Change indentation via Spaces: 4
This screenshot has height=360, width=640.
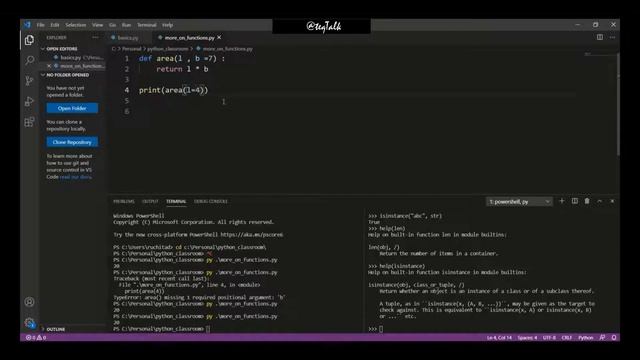click(x=527, y=338)
